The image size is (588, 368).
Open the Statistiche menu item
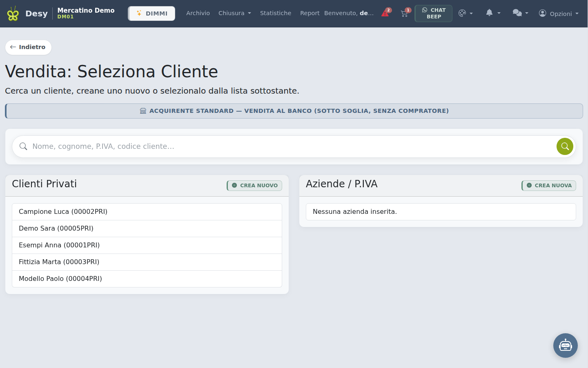pos(276,13)
